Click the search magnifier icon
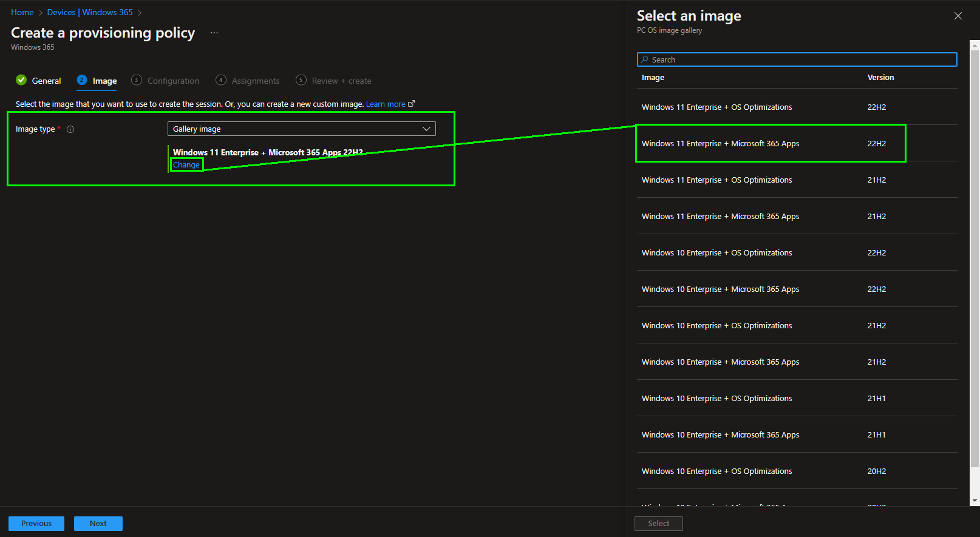This screenshot has height=537, width=980. (x=645, y=59)
